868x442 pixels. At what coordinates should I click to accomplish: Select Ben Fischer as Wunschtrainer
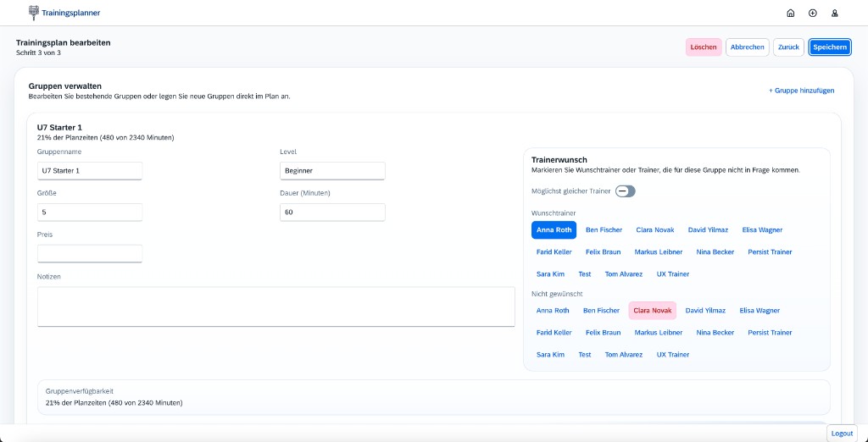coord(604,230)
